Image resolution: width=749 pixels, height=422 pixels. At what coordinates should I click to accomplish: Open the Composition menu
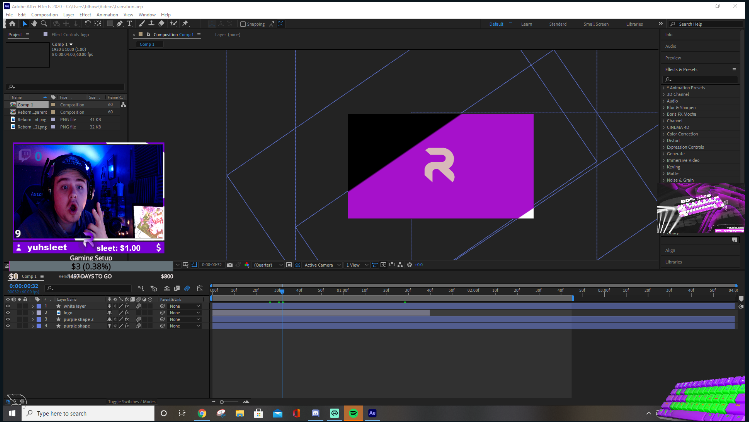pyautogui.click(x=44, y=15)
